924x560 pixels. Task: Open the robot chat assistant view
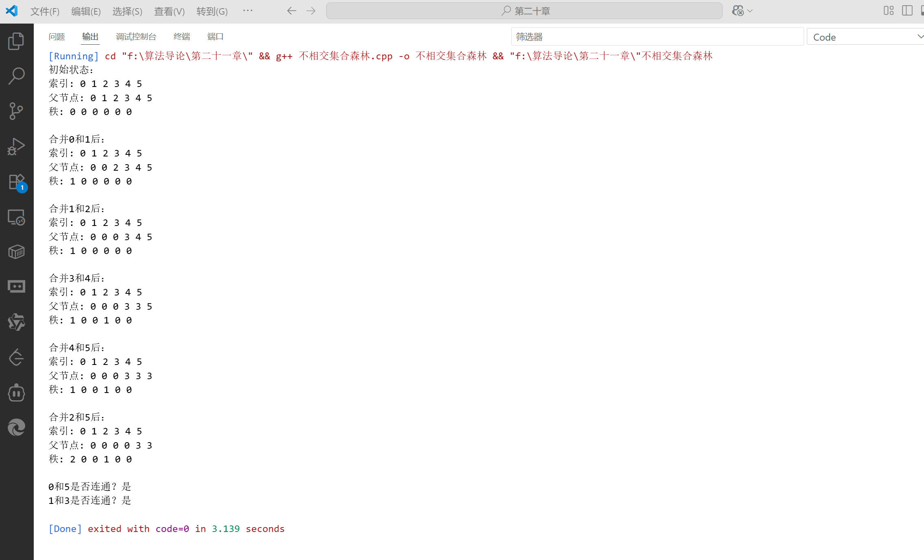[x=16, y=393]
